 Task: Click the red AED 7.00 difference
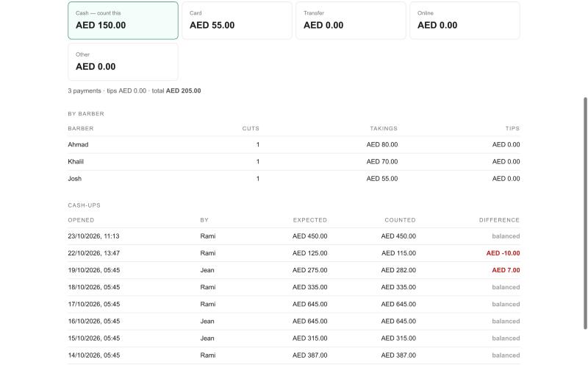pos(506,270)
